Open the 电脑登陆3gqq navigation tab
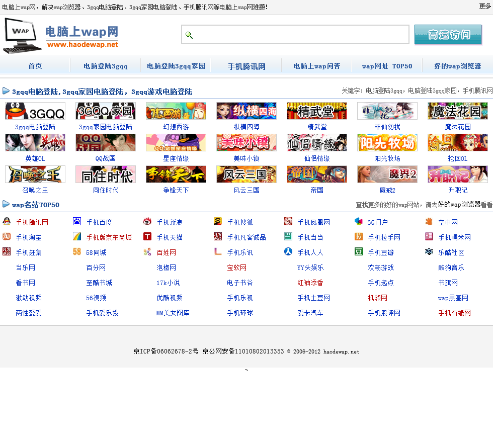 [105, 66]
